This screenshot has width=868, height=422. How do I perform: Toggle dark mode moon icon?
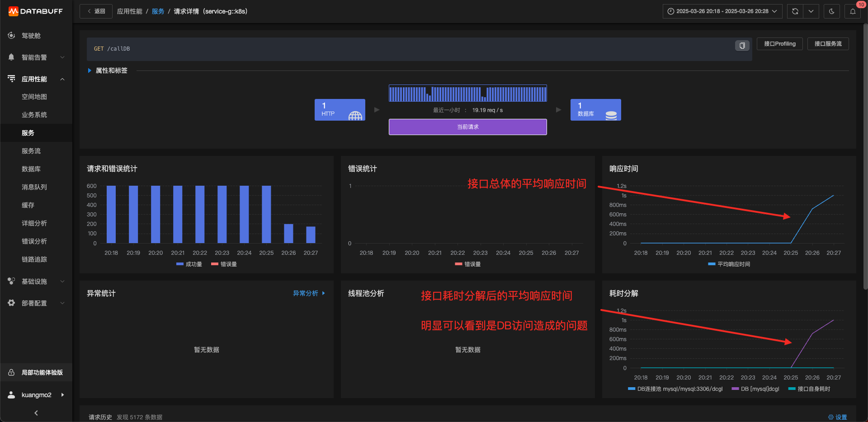pos(831,11)
